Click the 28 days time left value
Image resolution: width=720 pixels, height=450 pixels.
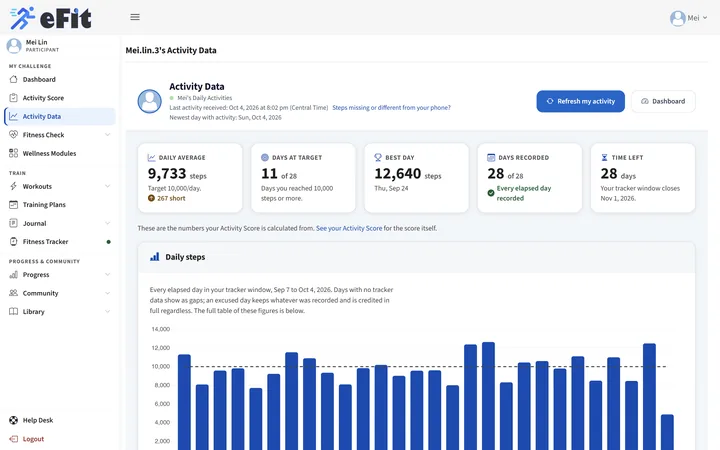click(x=618, y=174)
